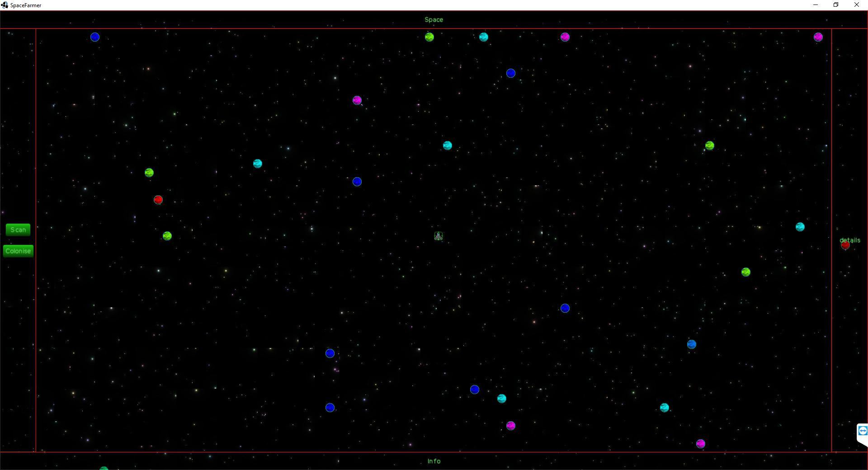
Task: Select the blue planet adjacent to the bottom-center cyan planet
Action: point(475,390)
